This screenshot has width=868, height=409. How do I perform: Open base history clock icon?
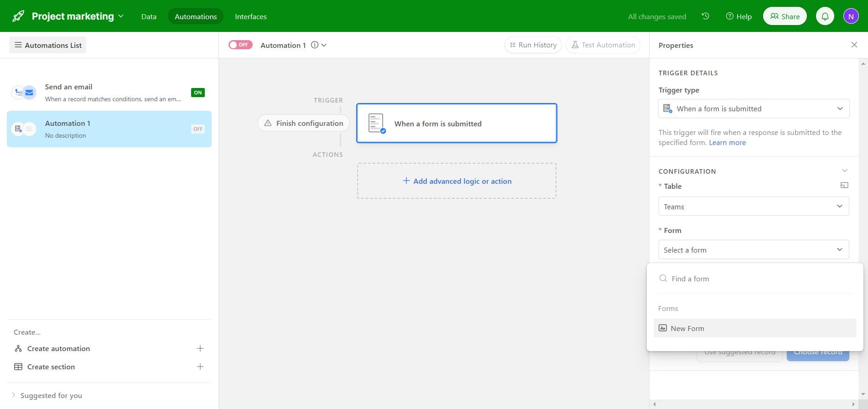(x=705, y=16)
